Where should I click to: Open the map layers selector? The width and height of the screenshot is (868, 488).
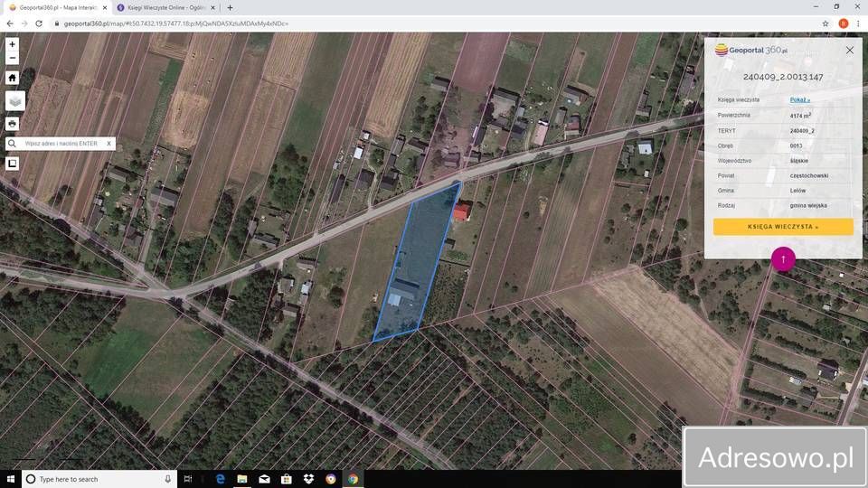(15, 101)
